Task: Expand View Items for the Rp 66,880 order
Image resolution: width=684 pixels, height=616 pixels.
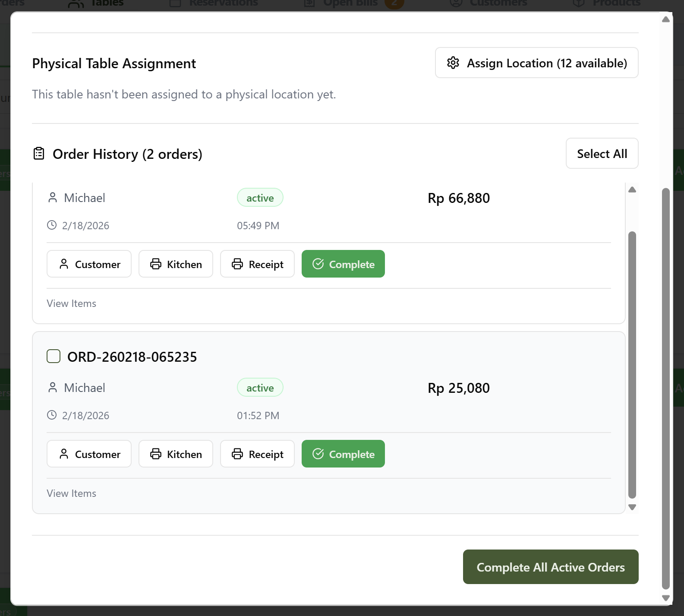Action: [72, 303]
